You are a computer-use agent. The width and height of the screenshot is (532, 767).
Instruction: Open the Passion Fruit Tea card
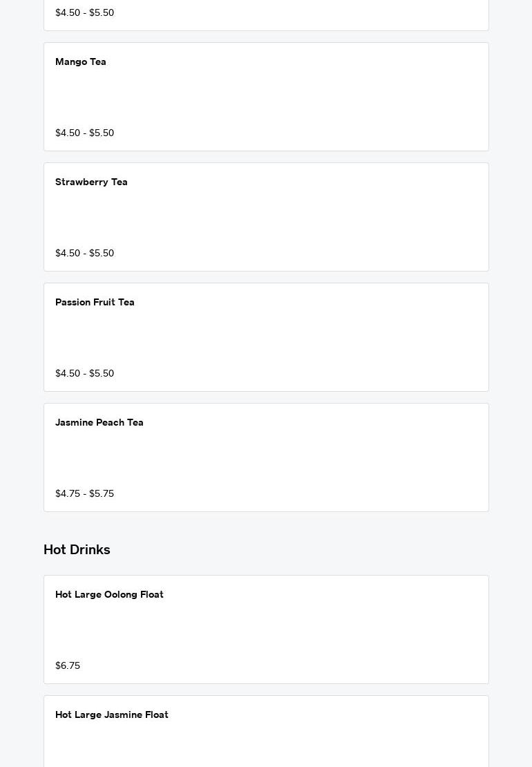tap(266, 337)
